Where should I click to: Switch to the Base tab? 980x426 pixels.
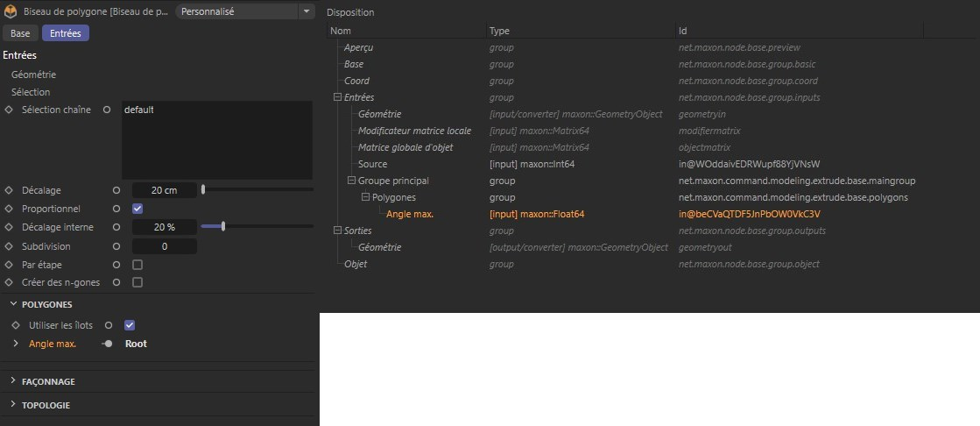point(20,33)
